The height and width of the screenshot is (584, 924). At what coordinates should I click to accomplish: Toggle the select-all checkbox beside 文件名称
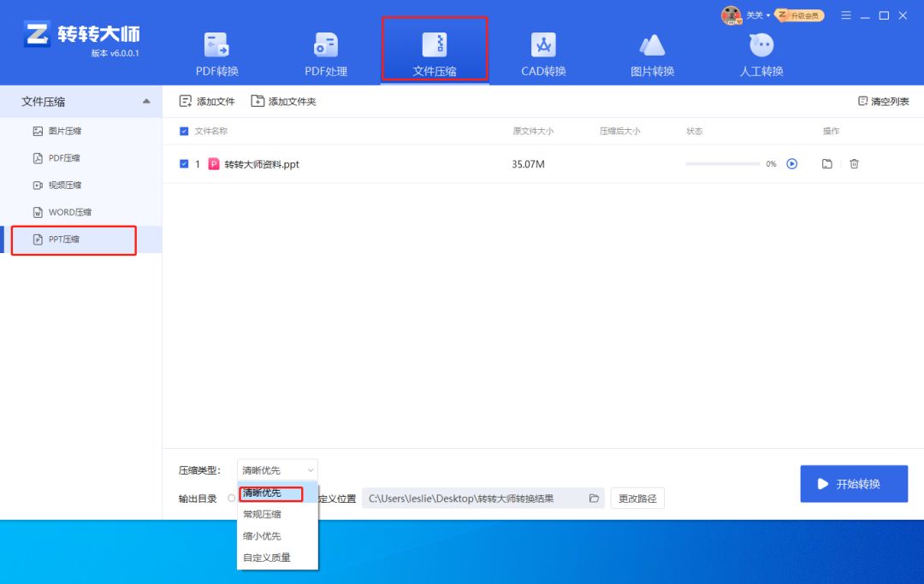tap(182, 131)
